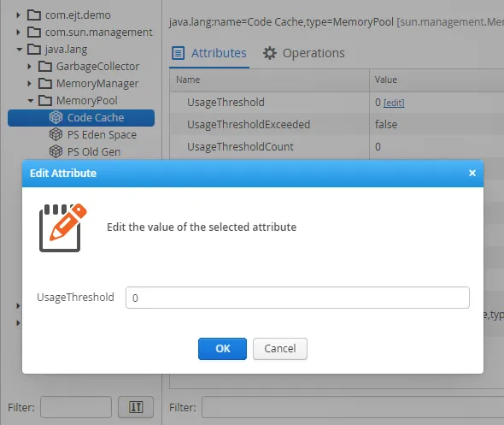Click the MBean object name header text
Screen dimensions: 504x425
click(x=337, y=22)
